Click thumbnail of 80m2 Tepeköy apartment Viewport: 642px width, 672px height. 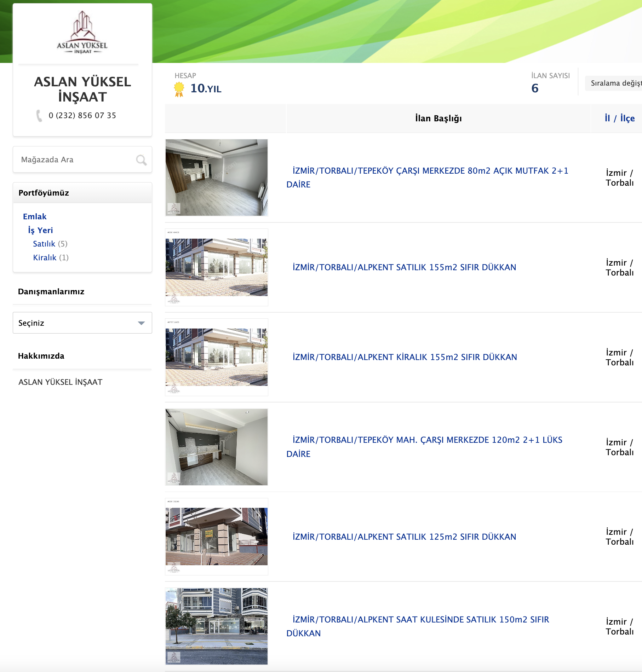(x=217, y=178)
